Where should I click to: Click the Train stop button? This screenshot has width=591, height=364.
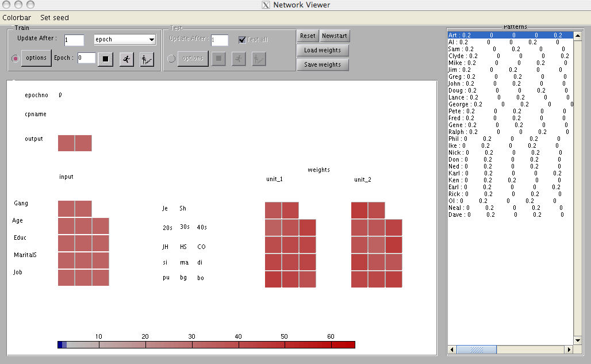[x=105, y=59]
